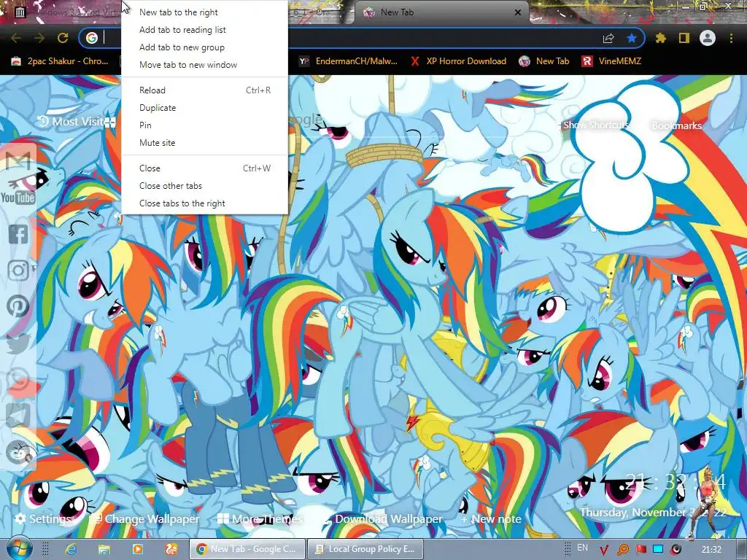
Task: Click Show Shortcuts option
Action: coord(595,125)
